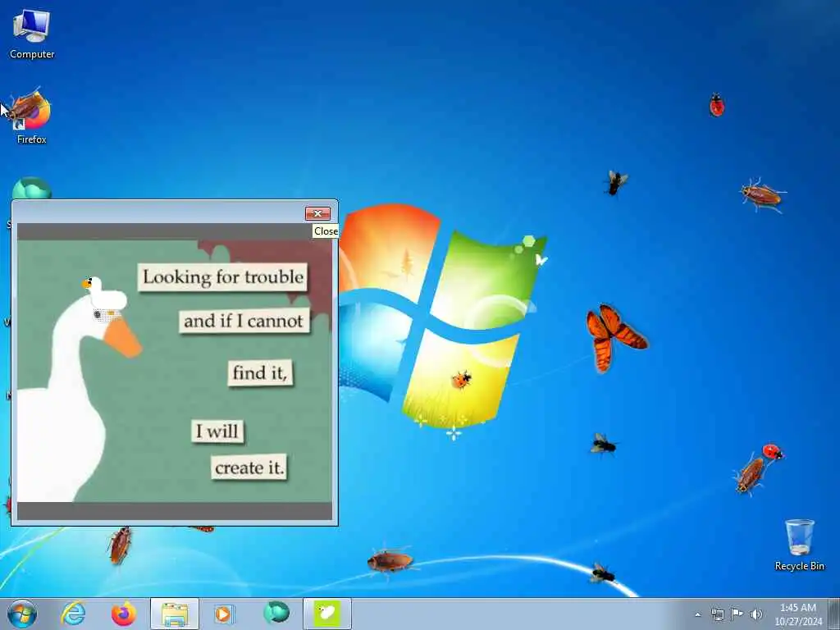Open the Computer desktop icon
Image resolution: width=840 pixels, height=630 pixels.
pos(32,34)
